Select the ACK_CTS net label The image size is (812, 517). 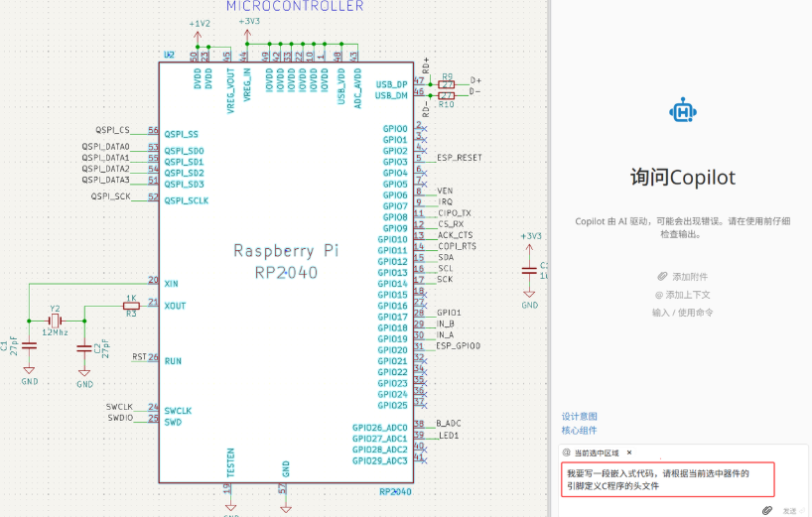(456, 235)
